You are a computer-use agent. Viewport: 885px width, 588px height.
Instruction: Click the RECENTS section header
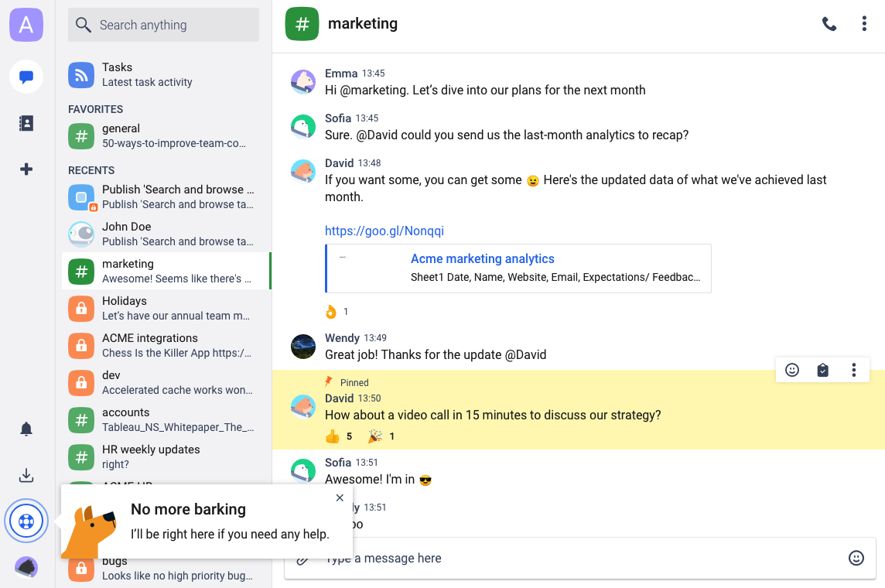91,170
